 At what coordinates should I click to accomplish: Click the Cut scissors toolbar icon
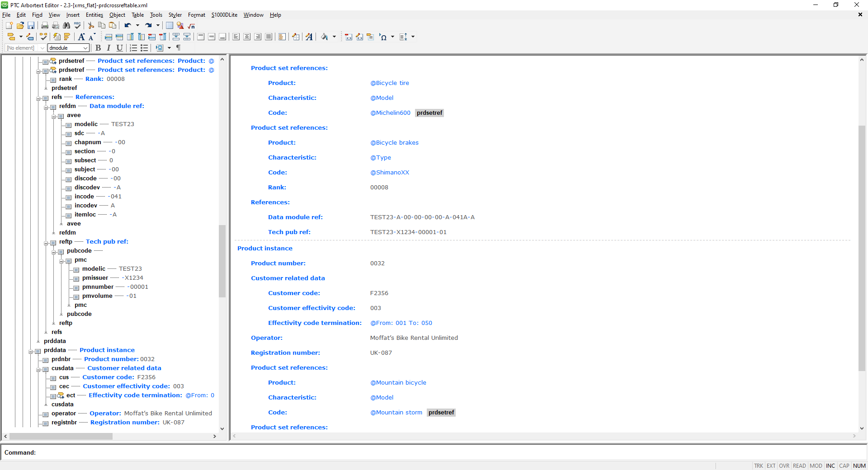pos(90,26)
